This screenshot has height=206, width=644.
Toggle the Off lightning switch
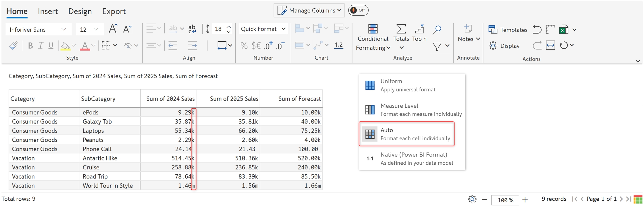coord(358,10)
